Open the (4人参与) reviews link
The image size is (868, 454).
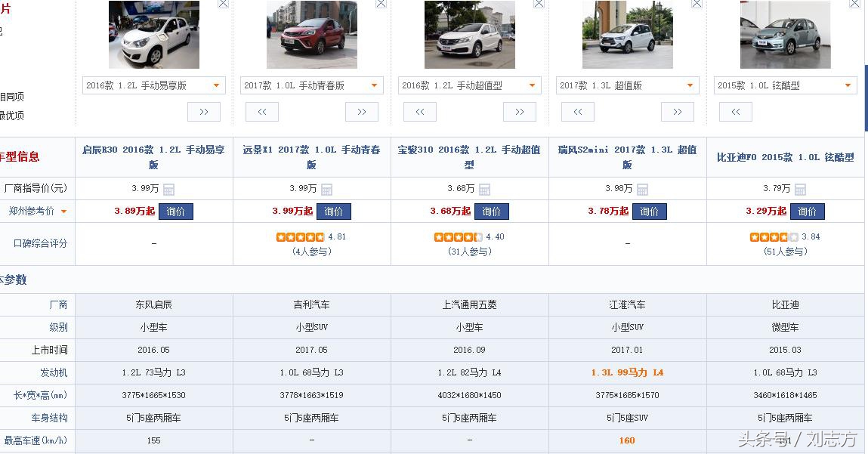(312, 252)
